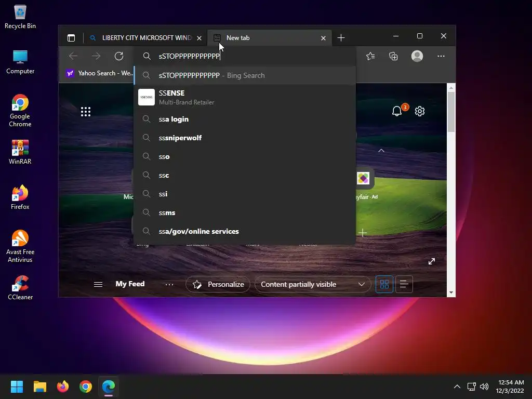The image size is (532, 399).
Task: Select Google Chrome desktop shortcut
Action: [x=20, y=111]
